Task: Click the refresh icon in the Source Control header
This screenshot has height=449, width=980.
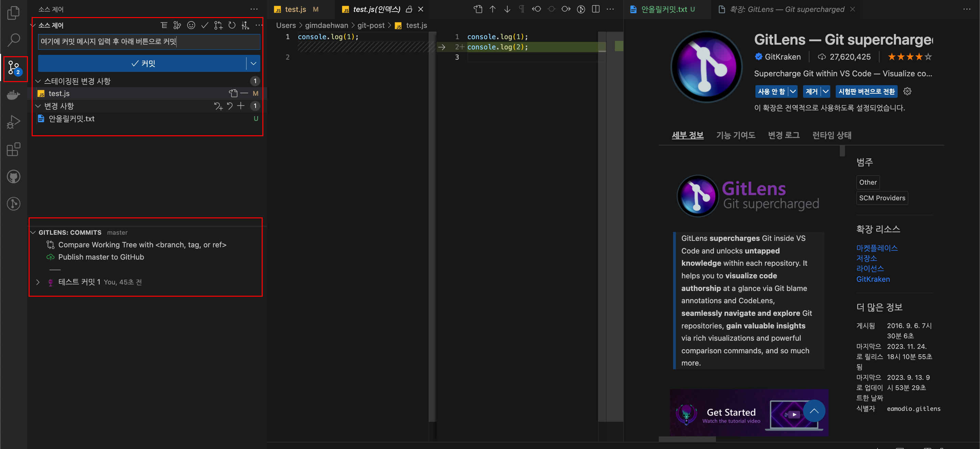Action: (232, 25)
